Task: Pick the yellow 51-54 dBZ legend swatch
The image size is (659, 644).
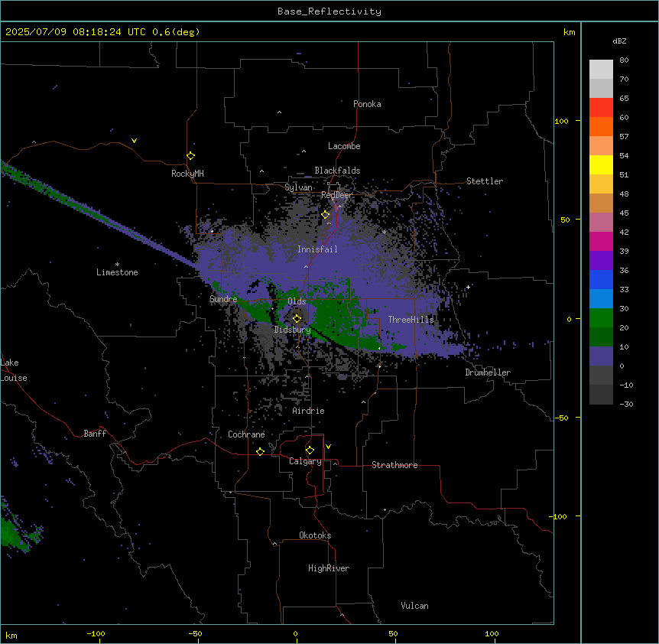Action: (x=601, y=164)
